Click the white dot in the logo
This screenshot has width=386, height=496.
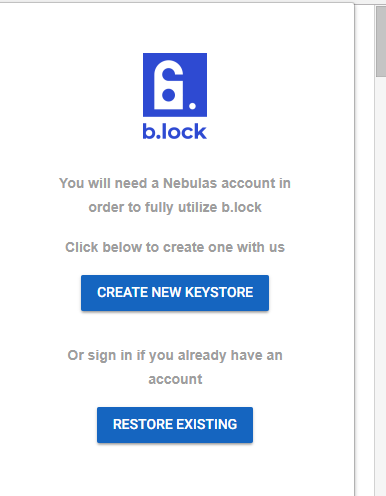point(192,106)
